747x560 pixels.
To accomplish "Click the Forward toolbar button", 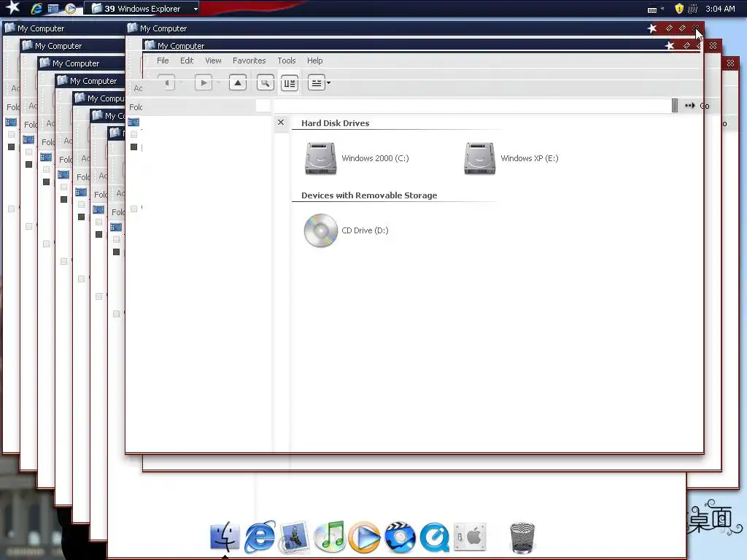I will click(x=204, y=83).
